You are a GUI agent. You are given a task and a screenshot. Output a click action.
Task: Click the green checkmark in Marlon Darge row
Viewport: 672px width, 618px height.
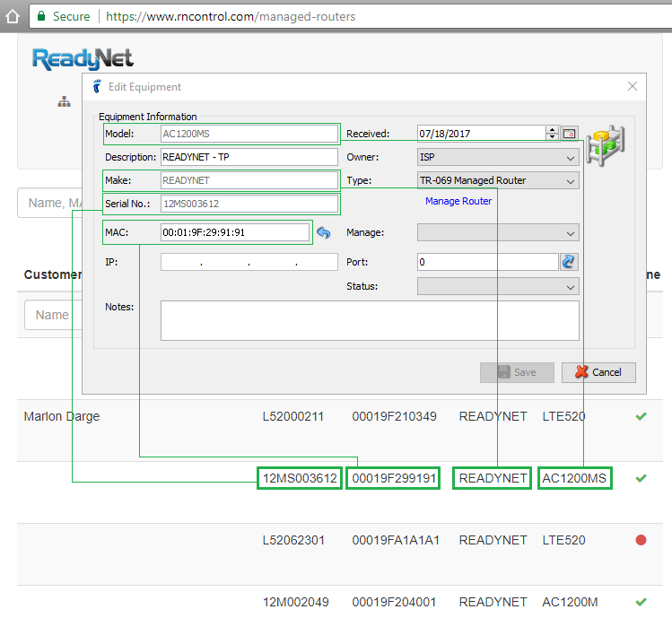[641, 416]
